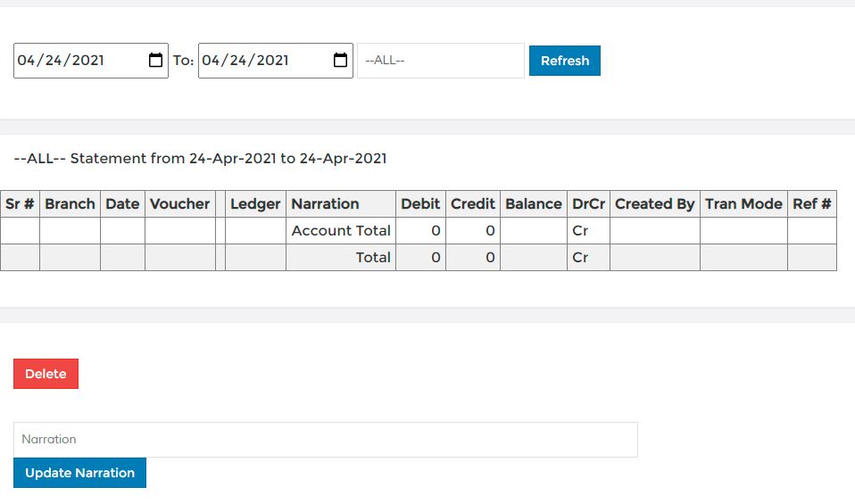Viewport: 855px width, 504px height.
Task: Click the red Delete button
Action: coord(46,374)
